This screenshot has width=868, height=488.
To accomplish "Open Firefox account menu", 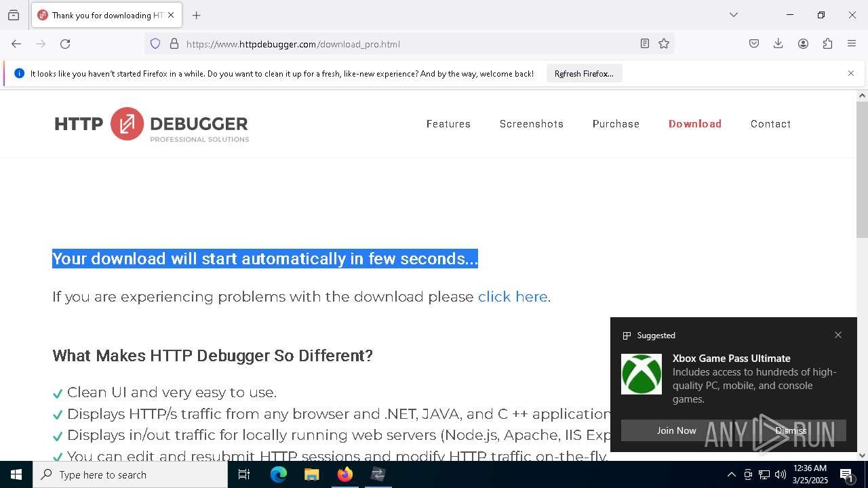I will (803, 44).
